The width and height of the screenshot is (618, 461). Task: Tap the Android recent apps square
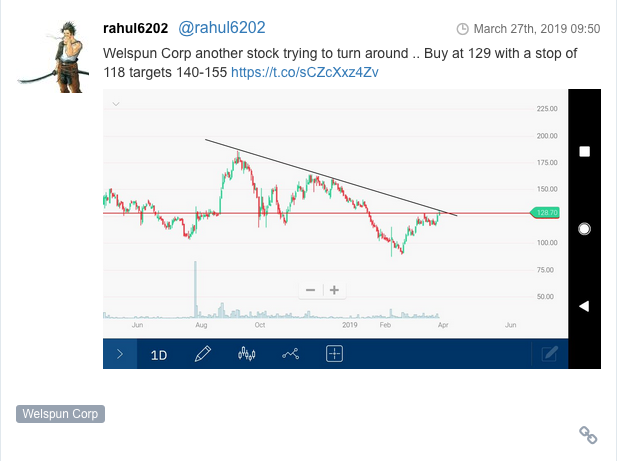[x=584, y=152]
